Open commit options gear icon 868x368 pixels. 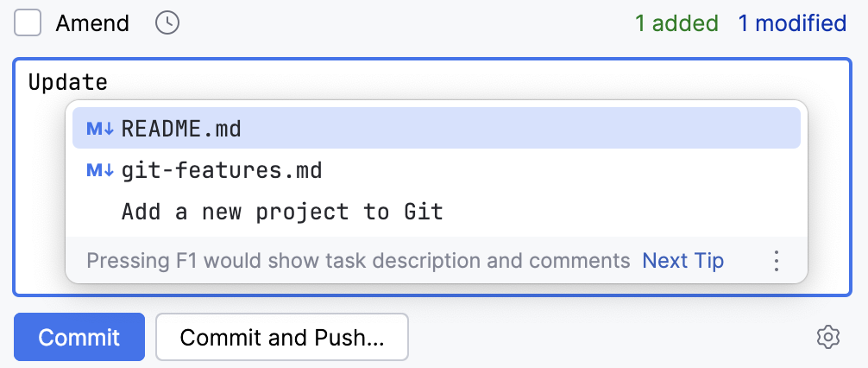click(x=827, y=337)
